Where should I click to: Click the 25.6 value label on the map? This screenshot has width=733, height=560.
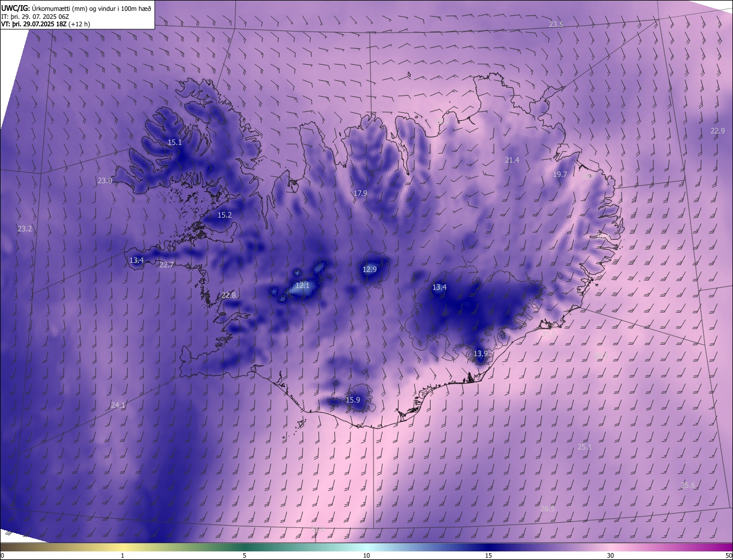pyautogui.click(x=688, y=485)
